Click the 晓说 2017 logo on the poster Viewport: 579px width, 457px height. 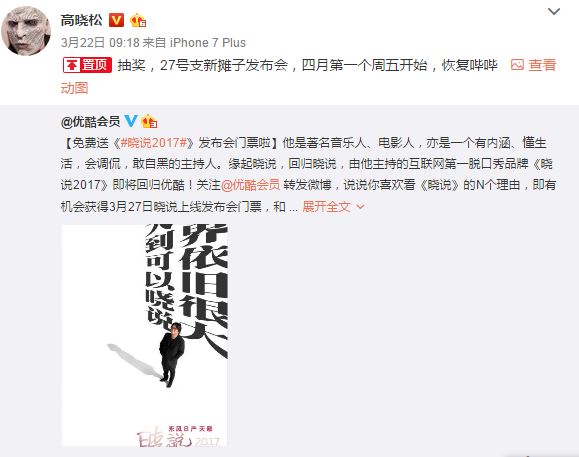pyautogui.click(x=179, y=436)
